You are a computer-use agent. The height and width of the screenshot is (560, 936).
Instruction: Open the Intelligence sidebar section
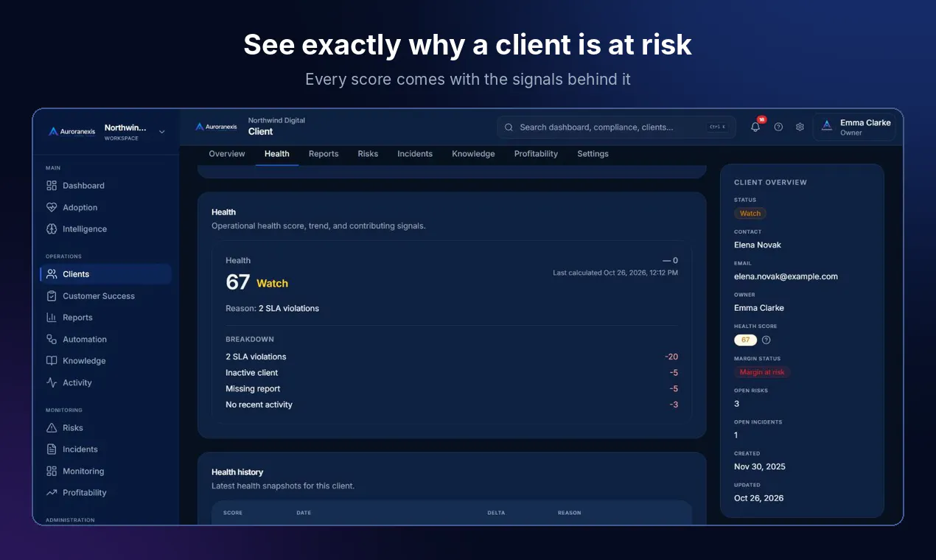pos(105,229)
